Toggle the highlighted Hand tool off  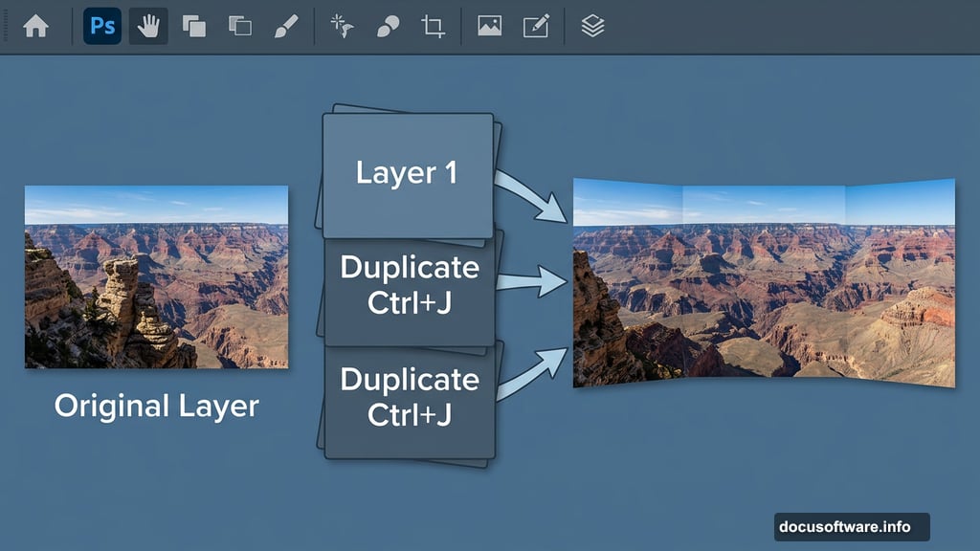148,26
